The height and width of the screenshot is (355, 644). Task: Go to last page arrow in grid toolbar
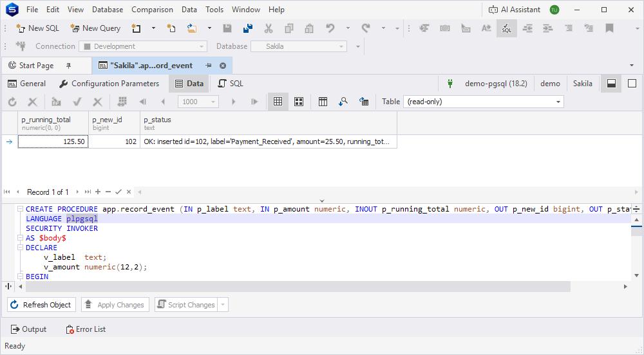point(254,102)
